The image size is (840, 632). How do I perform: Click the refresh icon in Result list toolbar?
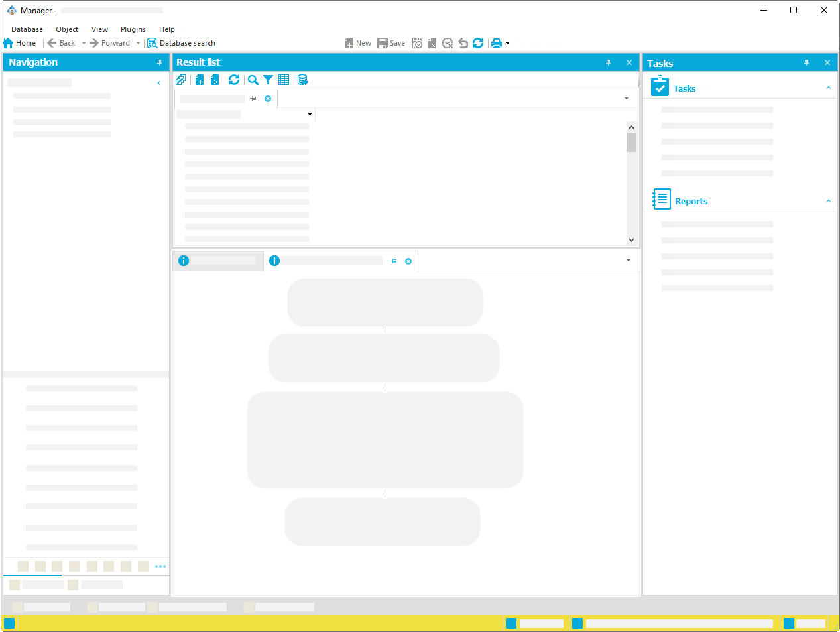pos(234,80)
